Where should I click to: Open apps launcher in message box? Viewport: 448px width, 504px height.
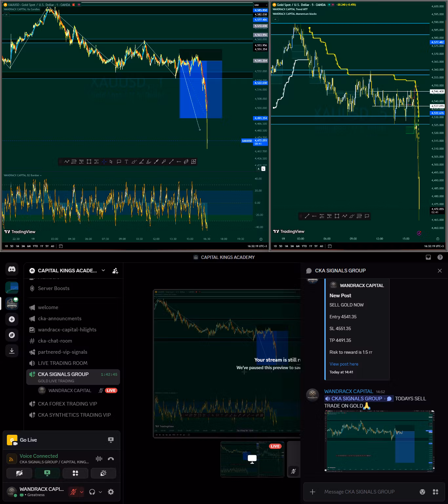pos(436,492)
